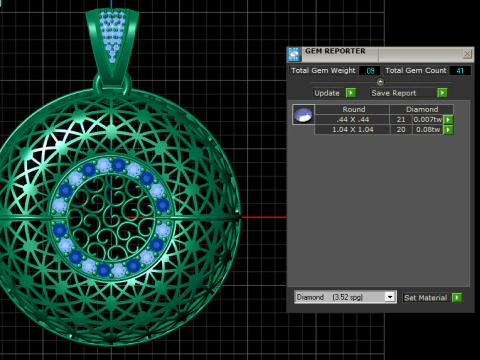480x360 pixels.
Task: Click the 0.007tw weight cell
Action: 428,119
